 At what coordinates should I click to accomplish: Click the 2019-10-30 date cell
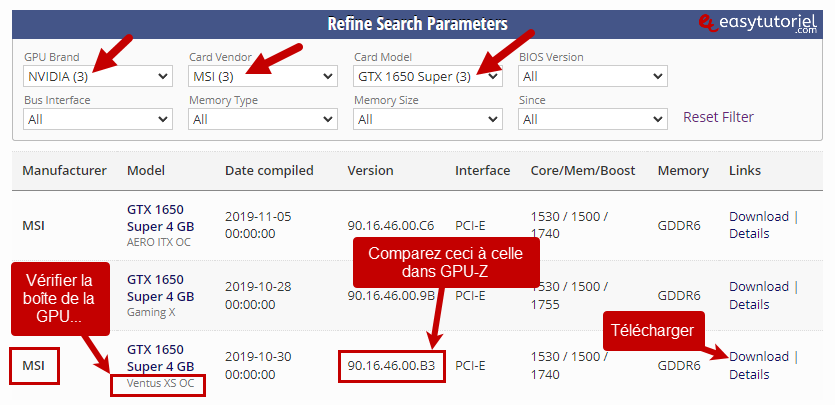click(258, 366)
